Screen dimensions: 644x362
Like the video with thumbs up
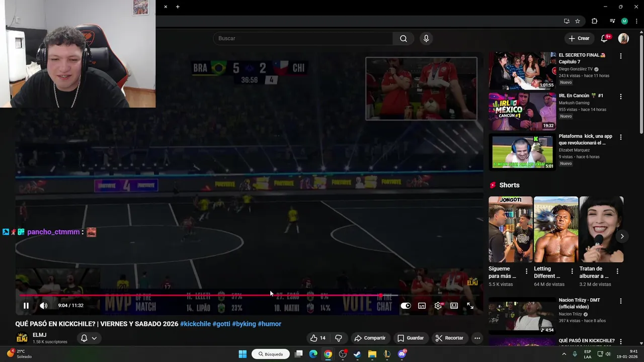point(317,338)
